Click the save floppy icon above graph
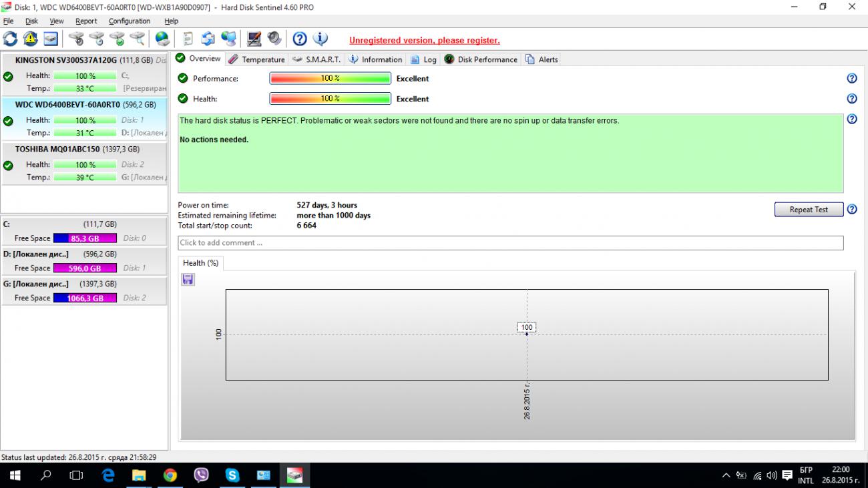The height and width of the screenshot is (488, 868). point(188,280)
